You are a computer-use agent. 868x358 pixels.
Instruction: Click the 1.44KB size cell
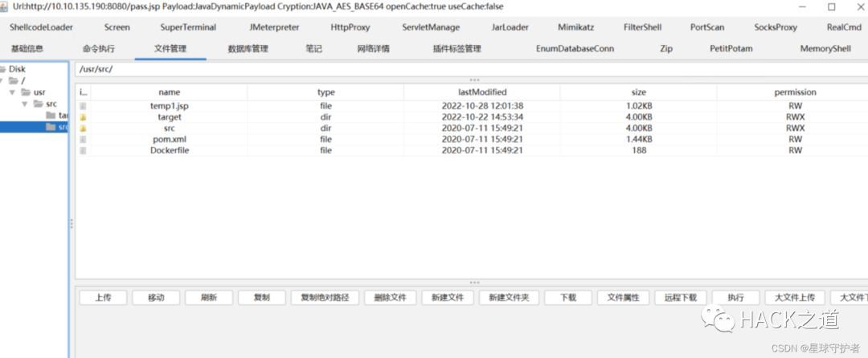[x=638, y=139]
